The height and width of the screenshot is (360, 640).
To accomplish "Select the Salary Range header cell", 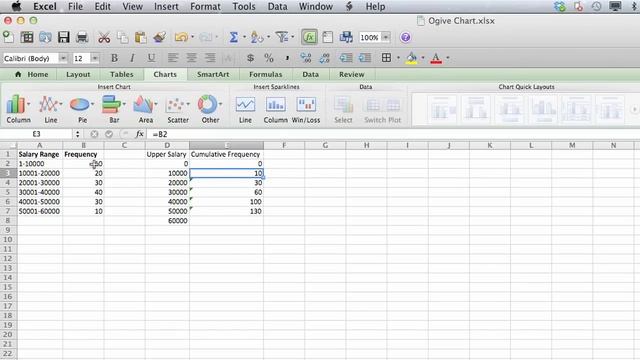I will coord(40,154).
